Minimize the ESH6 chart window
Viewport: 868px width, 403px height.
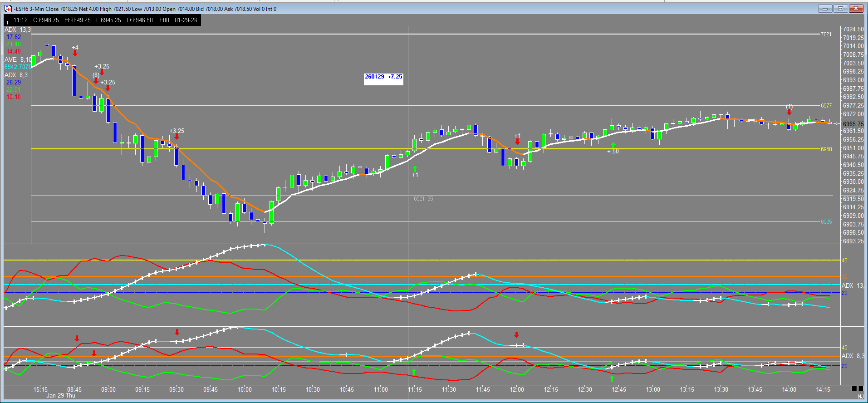(x=825, y=9)
